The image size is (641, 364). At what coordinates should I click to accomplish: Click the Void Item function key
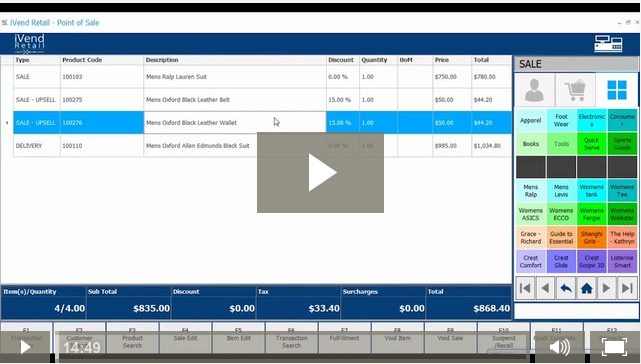[x=397, y=338]
